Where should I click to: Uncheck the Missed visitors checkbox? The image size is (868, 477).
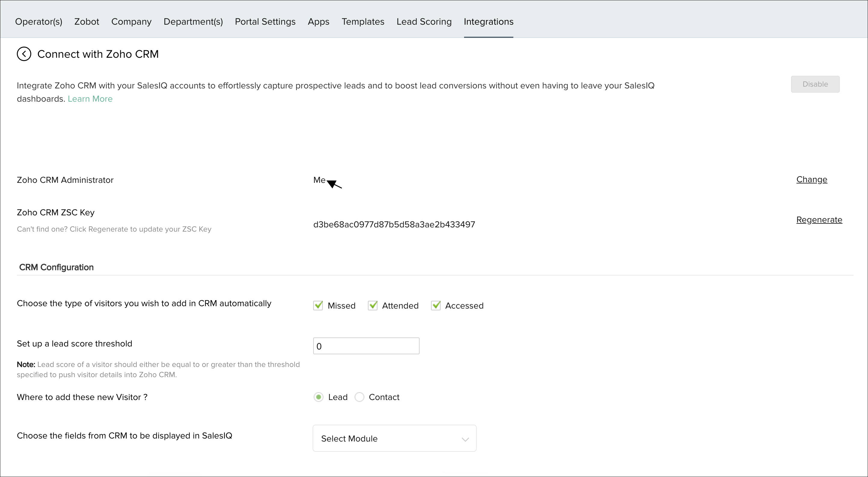318,305
